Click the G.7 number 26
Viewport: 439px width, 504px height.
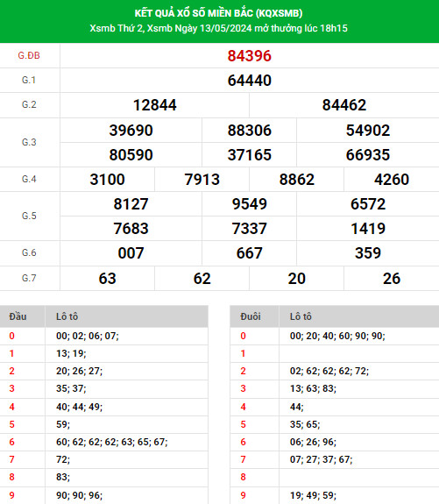(x=392, y=279)
